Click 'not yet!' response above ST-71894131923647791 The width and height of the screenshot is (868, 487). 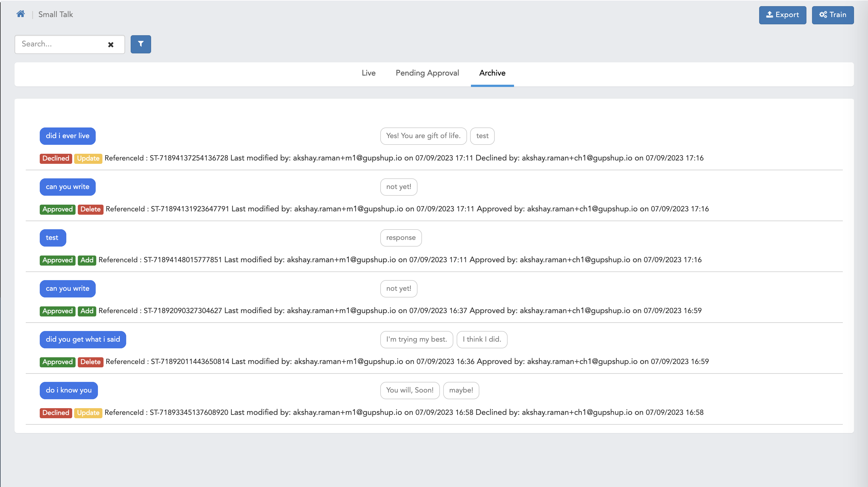399,187
